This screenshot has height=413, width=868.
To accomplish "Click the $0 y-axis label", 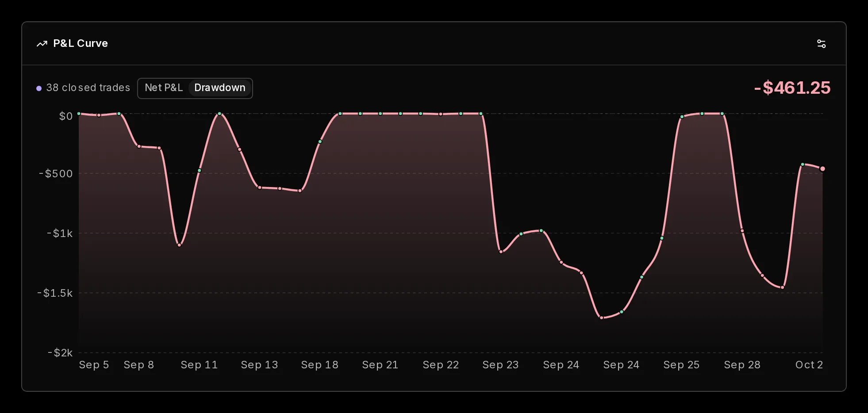I will coord(66,116).
